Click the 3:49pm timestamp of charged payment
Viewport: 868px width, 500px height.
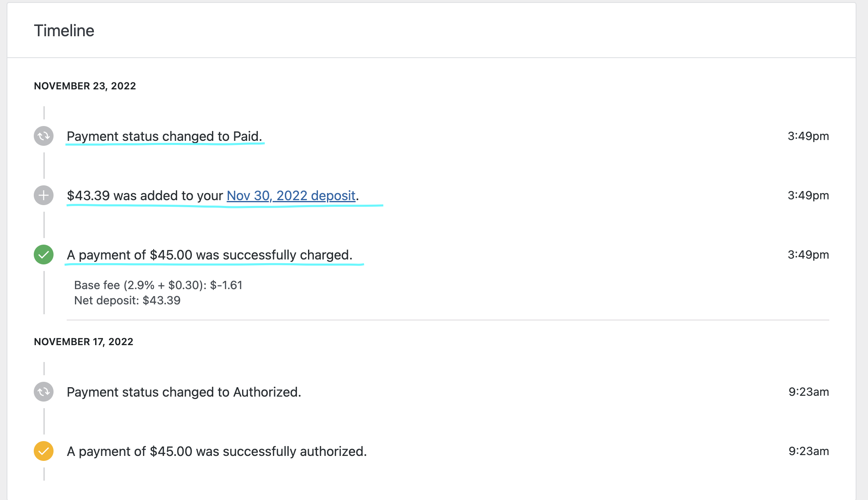click(x=808, y=255)
